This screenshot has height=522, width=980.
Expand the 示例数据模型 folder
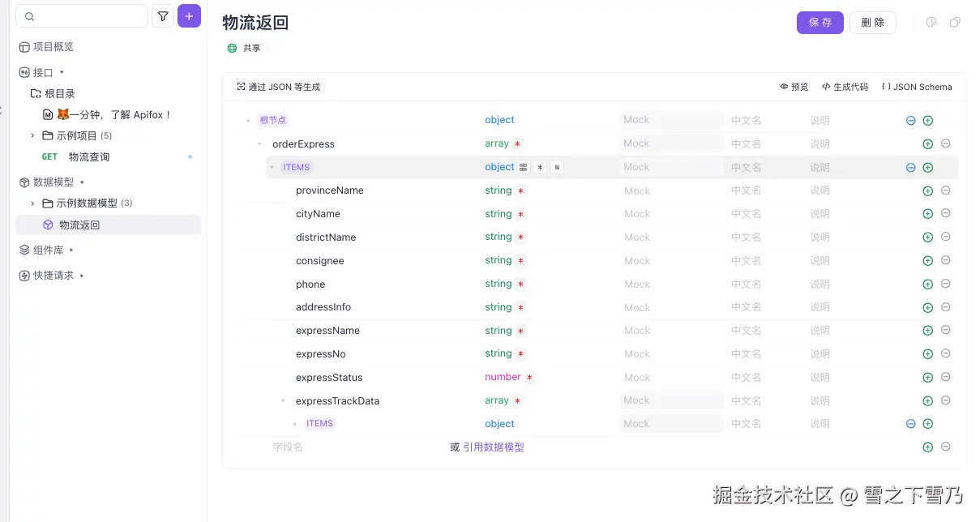pyautogui.click(x=32, y=203)
